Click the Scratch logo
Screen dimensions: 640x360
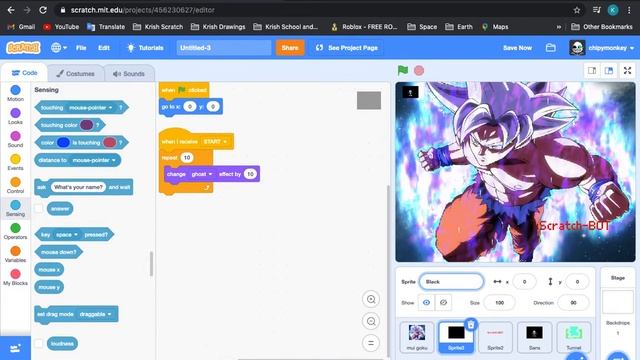coord(23,48)
